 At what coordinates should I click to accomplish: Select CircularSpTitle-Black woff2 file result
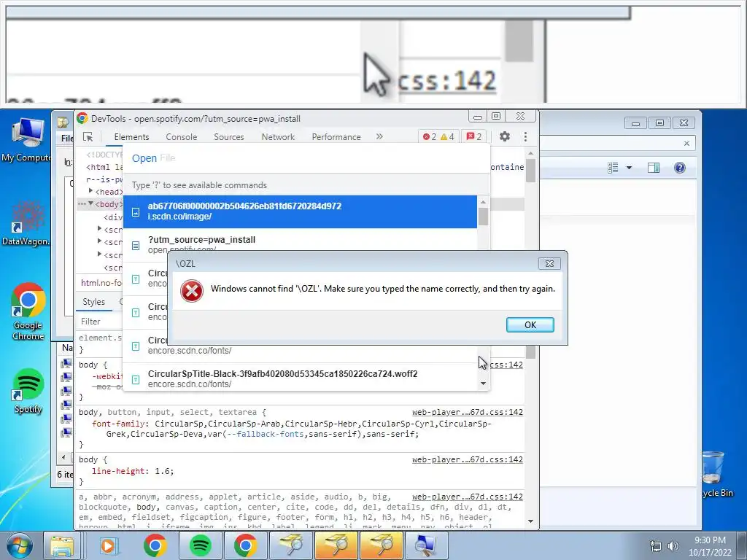300,378
